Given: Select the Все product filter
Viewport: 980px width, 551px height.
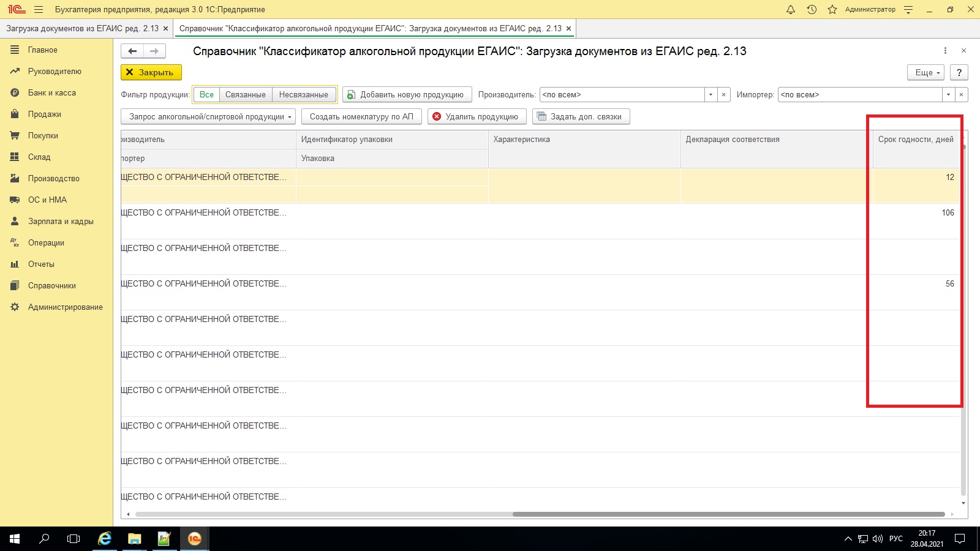Looking at the screenshot, I should click(206, 95).
